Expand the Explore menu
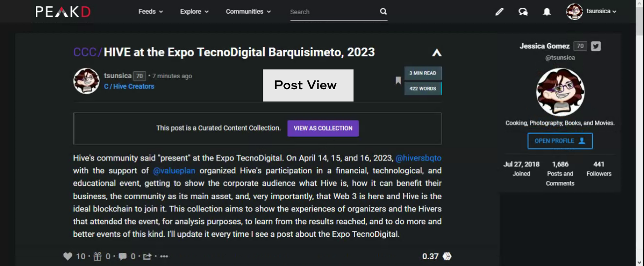The image size is (644, 266). coord(194,11)
